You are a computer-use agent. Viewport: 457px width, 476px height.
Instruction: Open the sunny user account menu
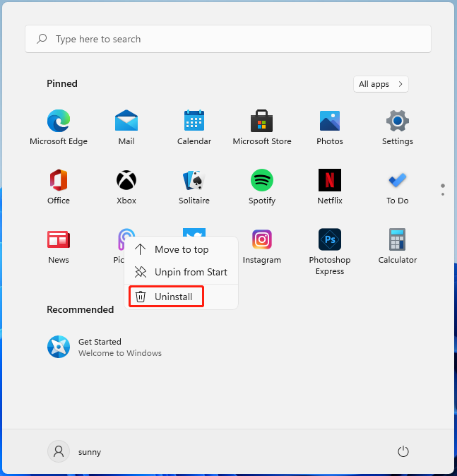[x=74, y=451]
